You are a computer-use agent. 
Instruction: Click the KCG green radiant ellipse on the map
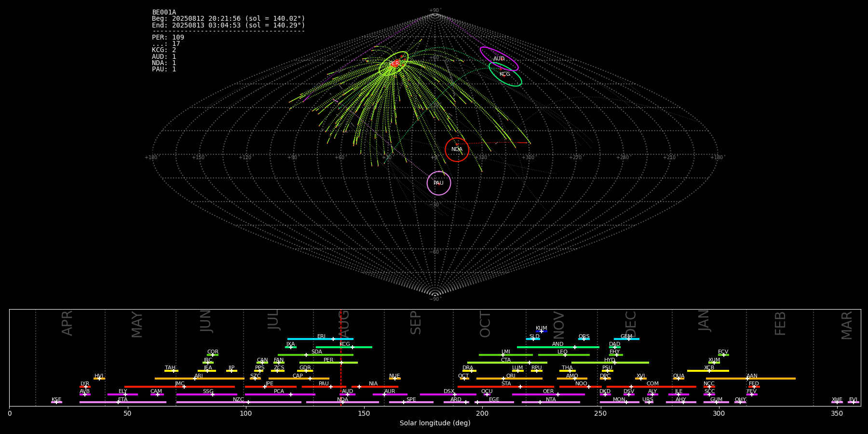pos(505,74)
